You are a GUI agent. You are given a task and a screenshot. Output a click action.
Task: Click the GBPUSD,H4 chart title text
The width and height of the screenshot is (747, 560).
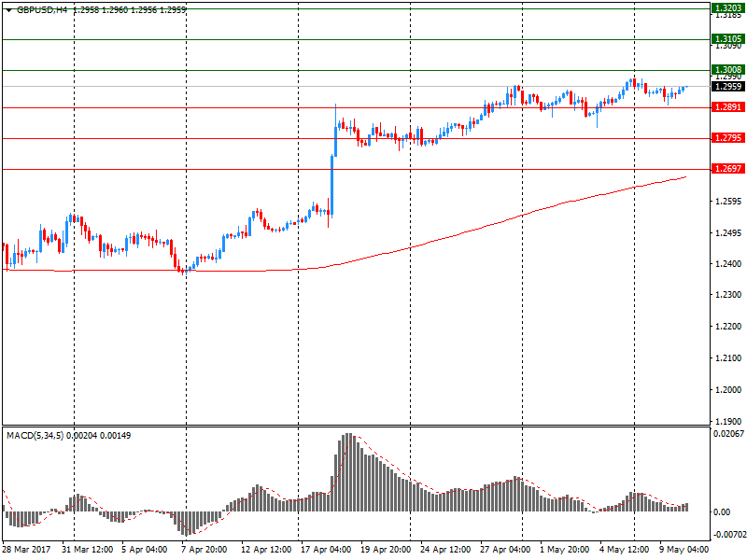point(42,9)
